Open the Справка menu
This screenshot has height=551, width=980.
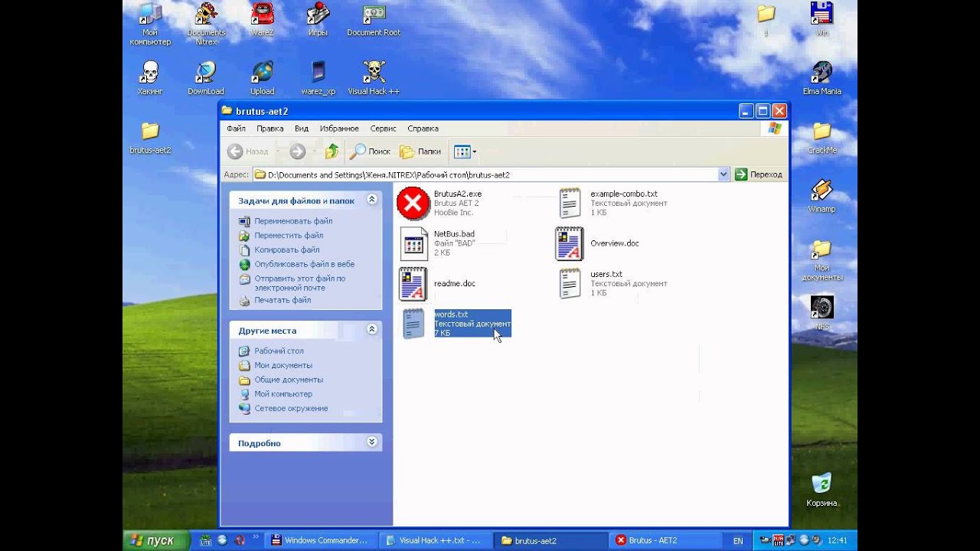(x=423, y=129)
